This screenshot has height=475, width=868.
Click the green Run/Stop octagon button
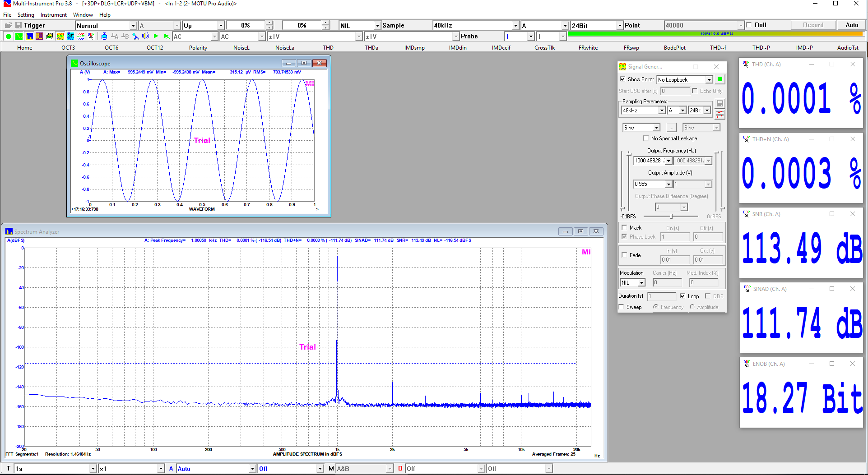point(9,36)
